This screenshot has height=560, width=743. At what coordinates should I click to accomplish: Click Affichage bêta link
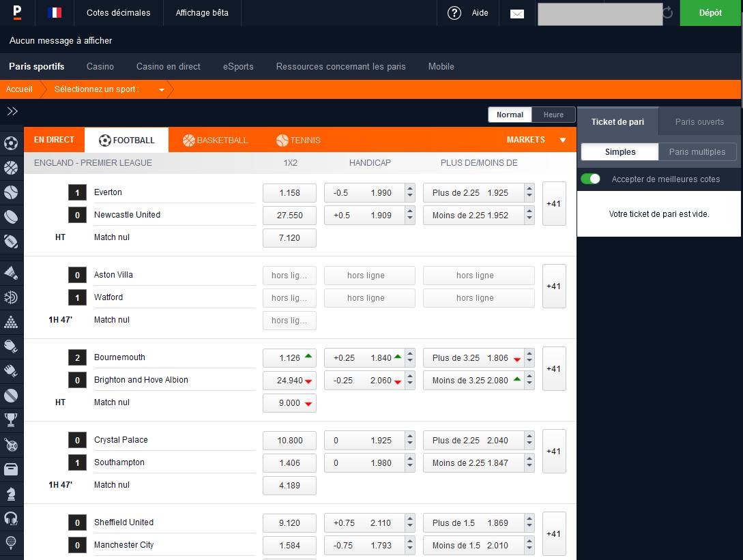pyautogui.click(x=202, y=13)
